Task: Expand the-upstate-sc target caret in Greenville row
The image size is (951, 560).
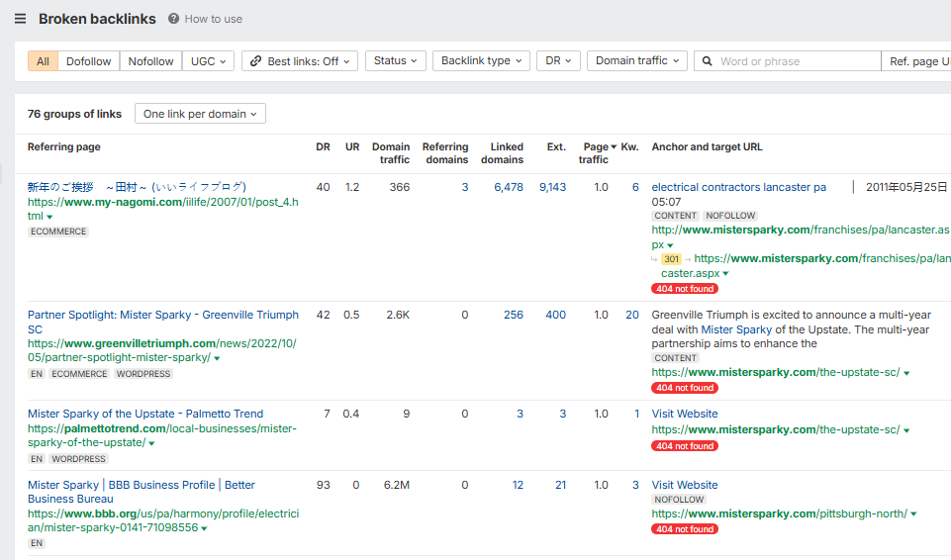Action: pos(906,373)
